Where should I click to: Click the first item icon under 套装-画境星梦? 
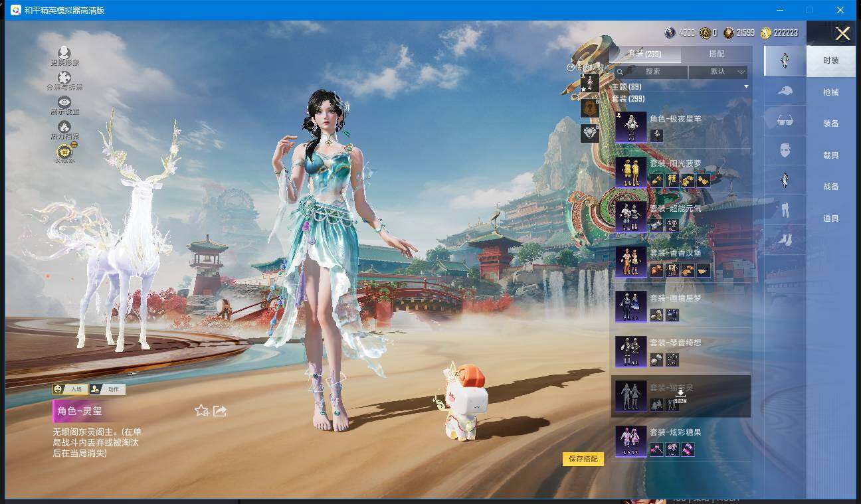[656, 315]
